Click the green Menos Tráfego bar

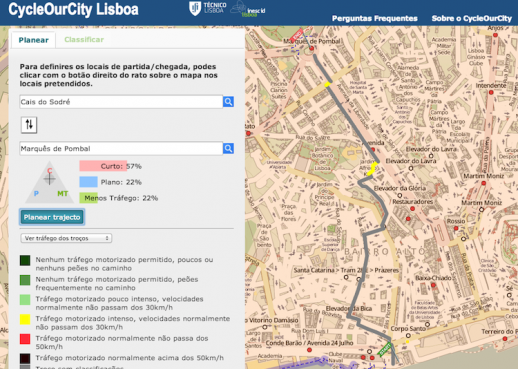[88, 198]
